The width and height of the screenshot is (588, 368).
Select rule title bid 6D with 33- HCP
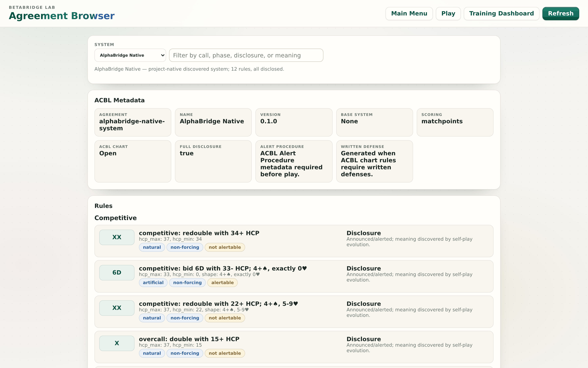(223, 268)
